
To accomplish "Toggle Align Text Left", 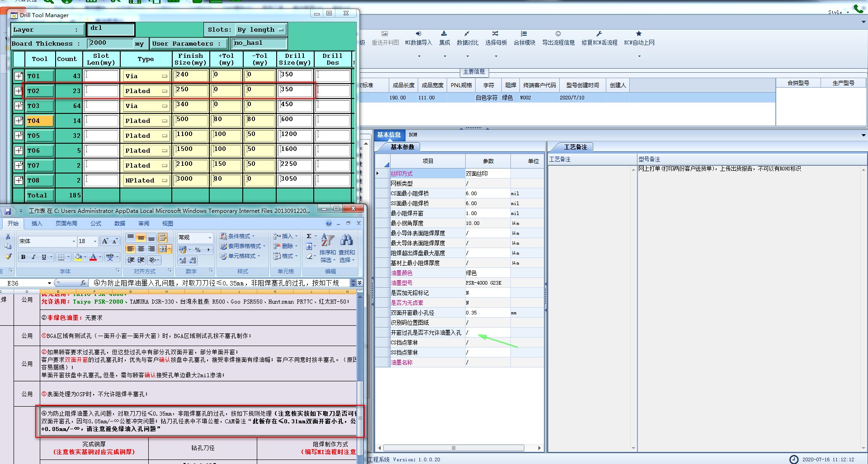I will click(131, 249).
